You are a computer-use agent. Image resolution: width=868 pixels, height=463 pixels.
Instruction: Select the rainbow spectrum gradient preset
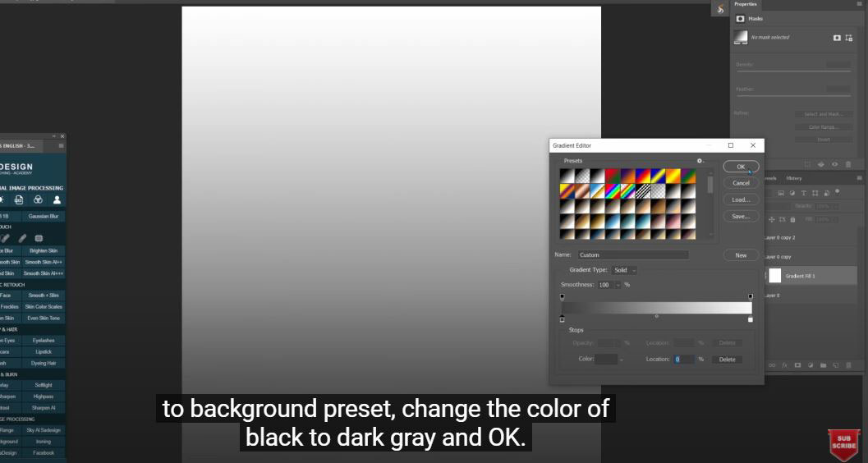pos(612,190)
